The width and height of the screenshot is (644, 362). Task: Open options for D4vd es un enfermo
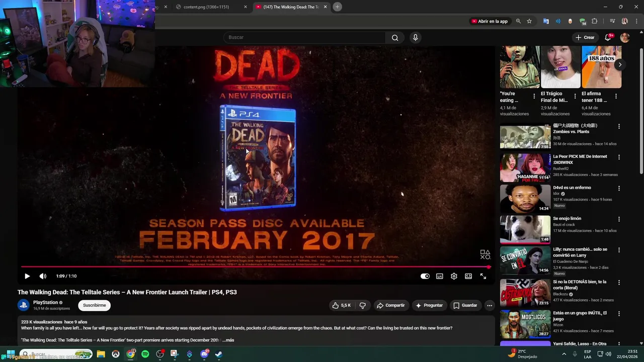coord(619,188)
